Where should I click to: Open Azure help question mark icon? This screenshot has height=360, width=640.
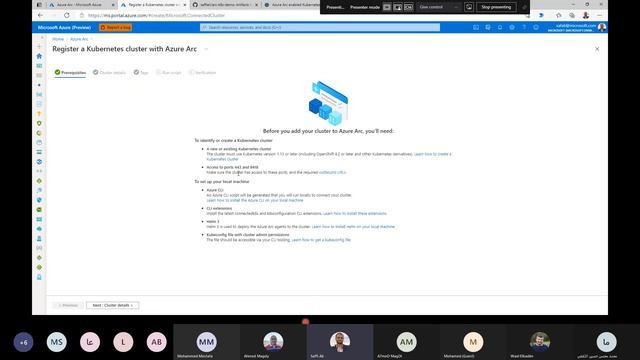pyautogui.click(x=524, y=27)
